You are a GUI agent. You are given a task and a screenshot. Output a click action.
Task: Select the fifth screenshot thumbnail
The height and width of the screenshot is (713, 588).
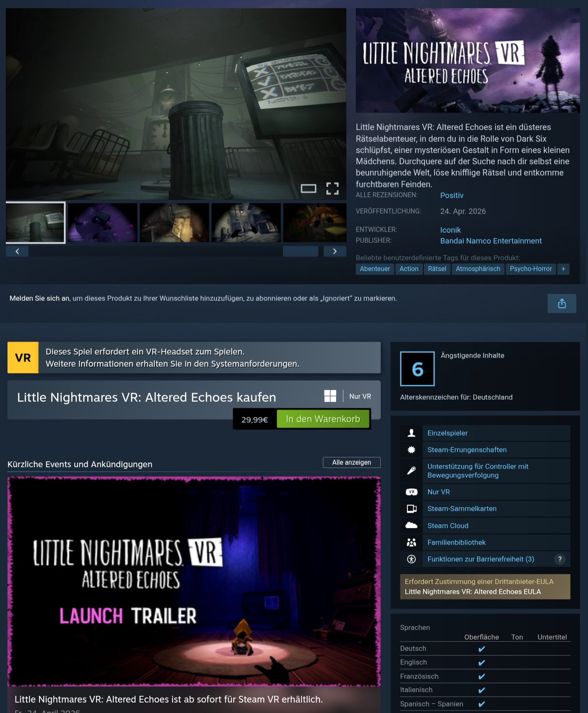pos(315,222)
